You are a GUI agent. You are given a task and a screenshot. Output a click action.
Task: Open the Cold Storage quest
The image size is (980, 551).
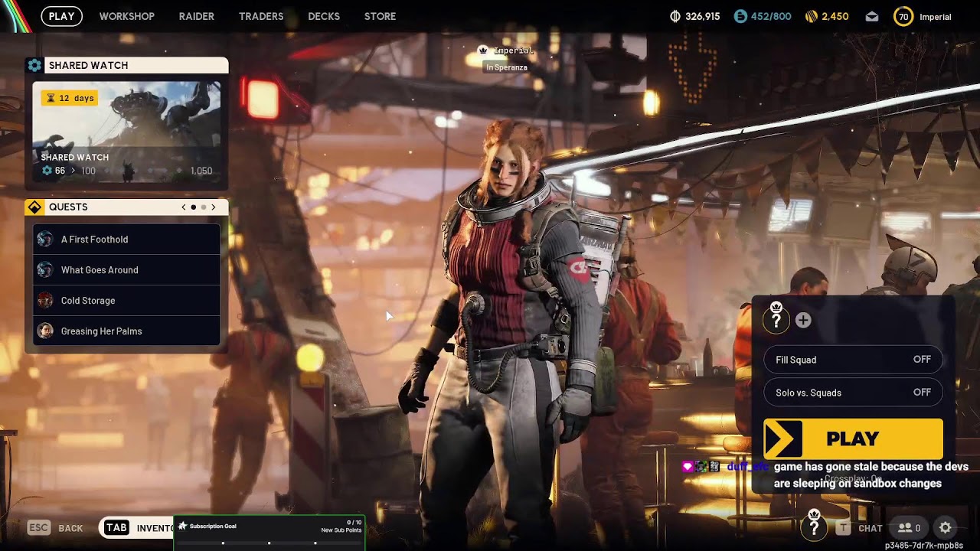tap(126, 301)
